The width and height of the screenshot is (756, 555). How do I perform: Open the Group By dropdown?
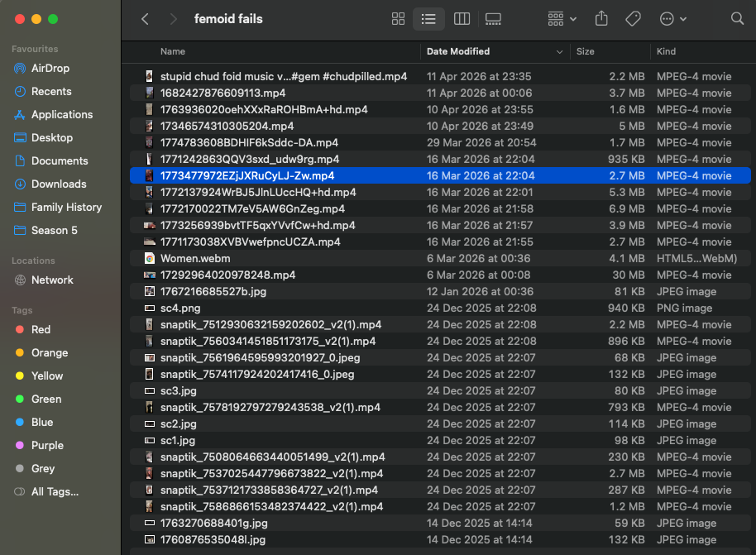point(562,19)
